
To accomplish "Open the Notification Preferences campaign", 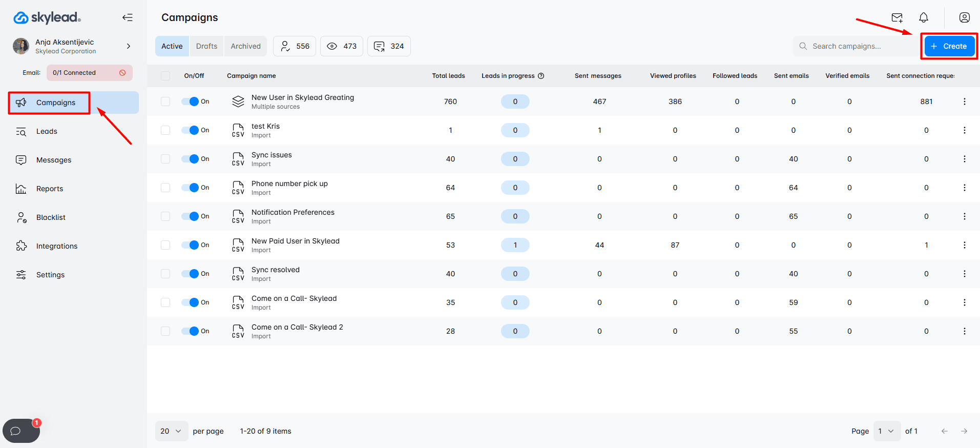I will point(293,212).
